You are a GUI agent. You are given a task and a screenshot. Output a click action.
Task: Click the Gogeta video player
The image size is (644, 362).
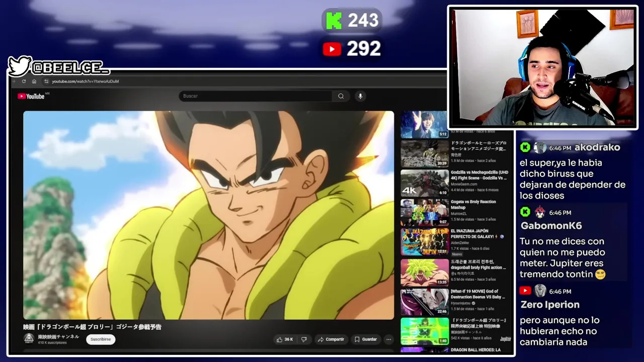pos(208,215)
